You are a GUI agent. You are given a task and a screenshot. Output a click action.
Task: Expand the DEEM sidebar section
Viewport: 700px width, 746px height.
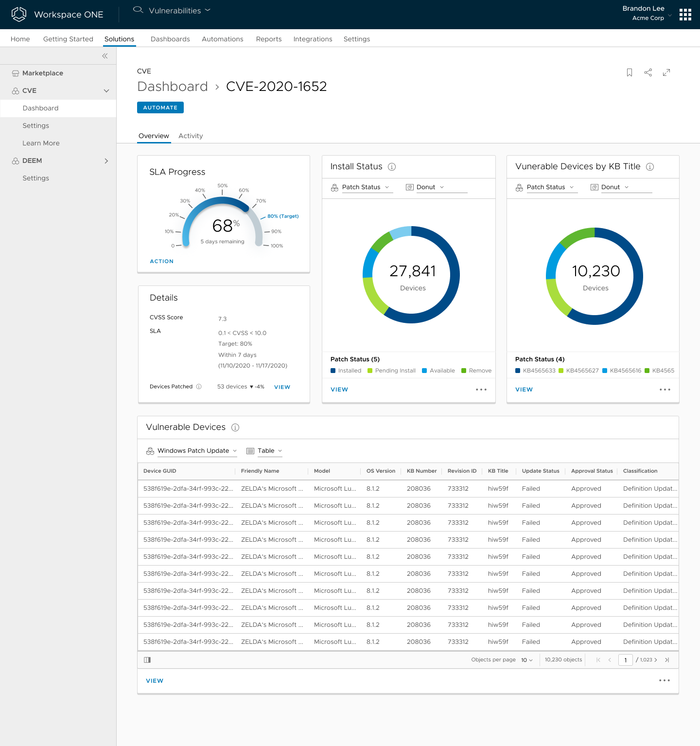tap(106, 160)
